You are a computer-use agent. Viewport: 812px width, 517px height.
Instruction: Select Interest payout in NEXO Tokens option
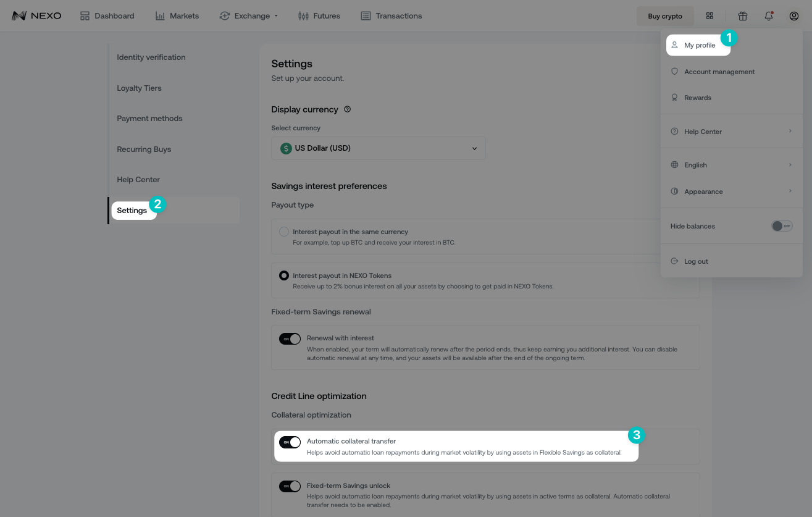(284, 275)
